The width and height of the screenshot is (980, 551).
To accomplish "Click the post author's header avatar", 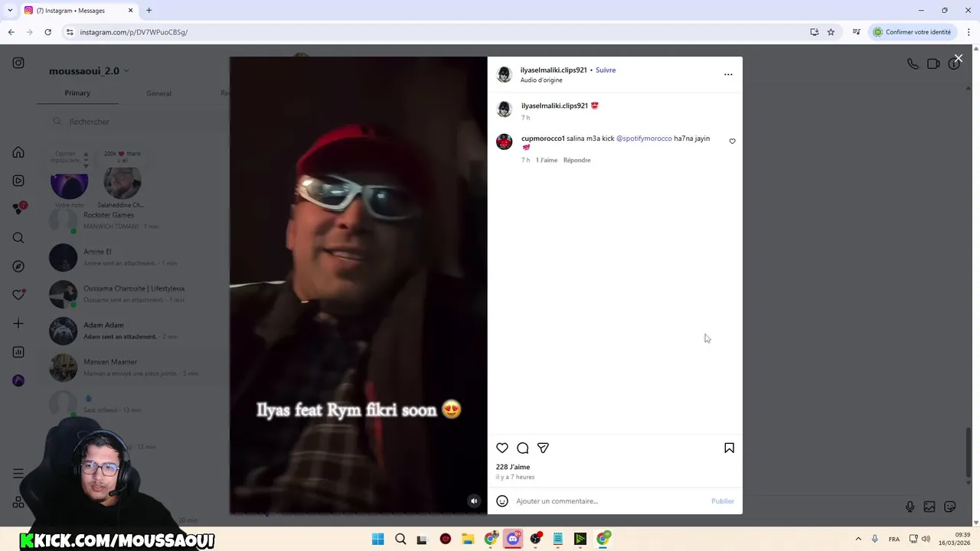I will tap(504, 74).
